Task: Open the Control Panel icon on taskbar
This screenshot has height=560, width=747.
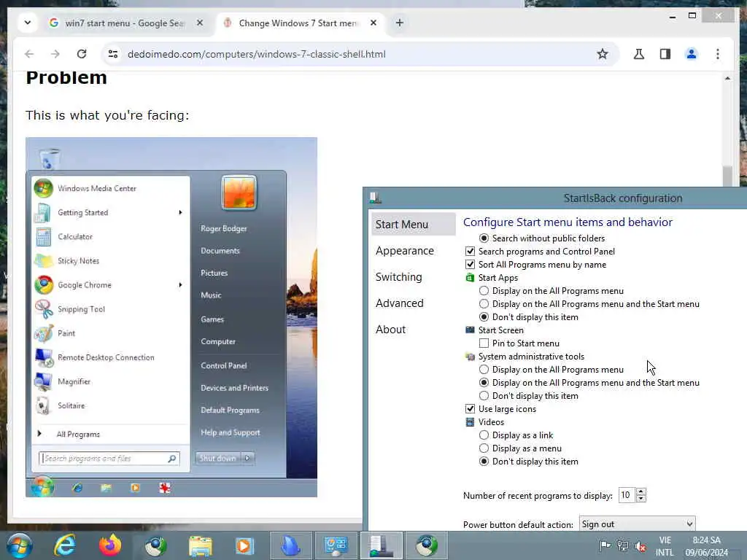Action: click(x=336, y=545)
